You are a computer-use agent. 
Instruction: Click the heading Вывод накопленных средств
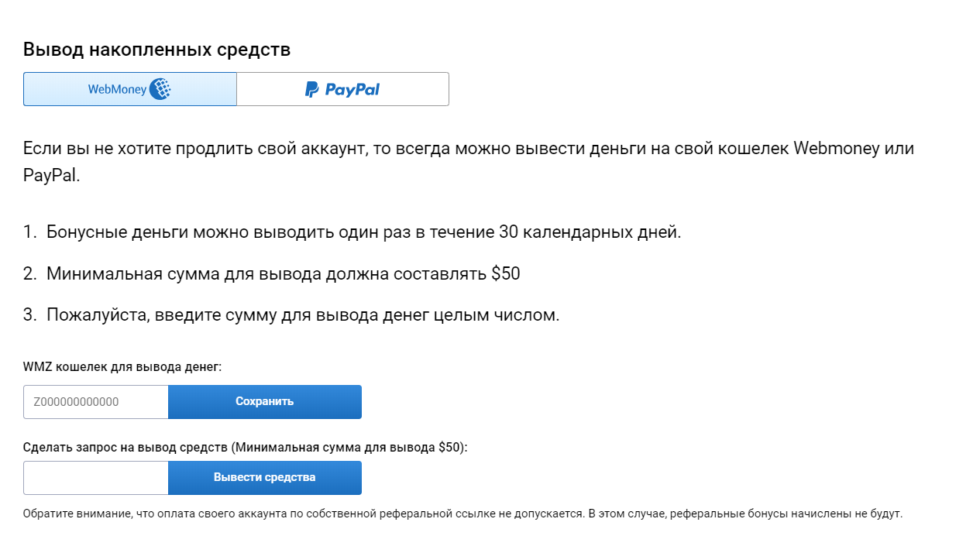click(157, 50)
